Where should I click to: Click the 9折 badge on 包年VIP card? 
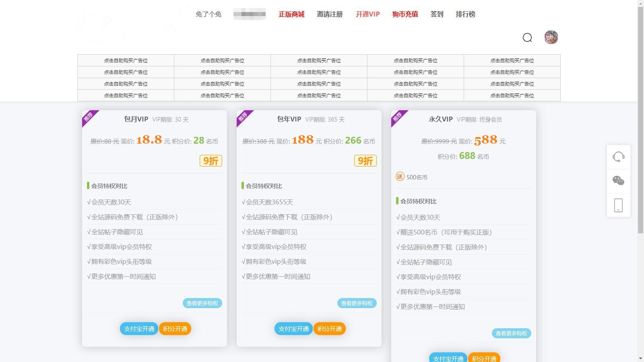365,161
